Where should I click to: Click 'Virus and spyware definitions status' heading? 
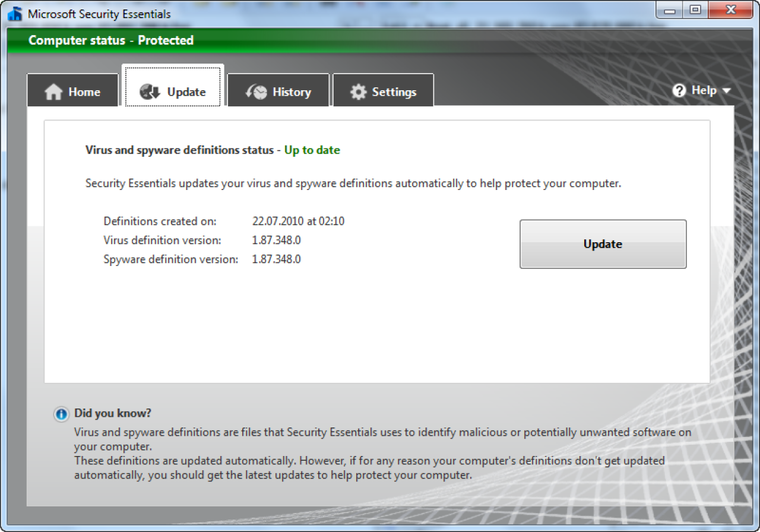(179, 150)
